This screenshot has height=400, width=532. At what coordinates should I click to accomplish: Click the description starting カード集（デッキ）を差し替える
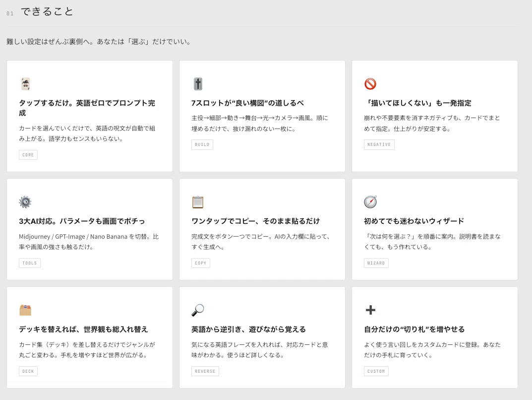(87, 350)
